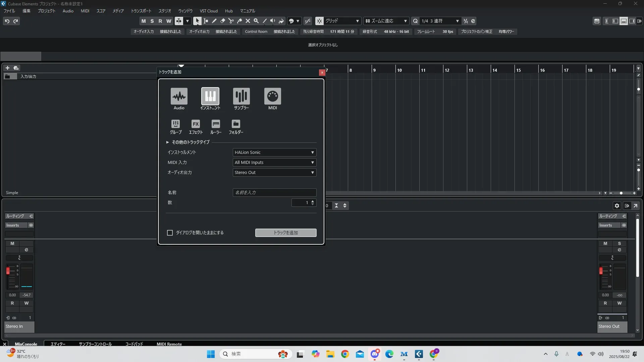Choose the Ruler track icon
644x362 pixels.
click(216, 124)
